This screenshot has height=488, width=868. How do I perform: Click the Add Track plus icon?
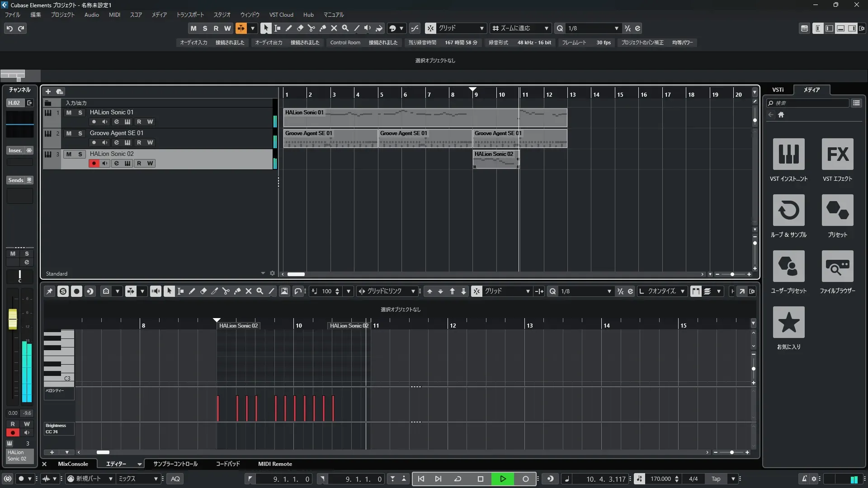click(x=48, y=92)
